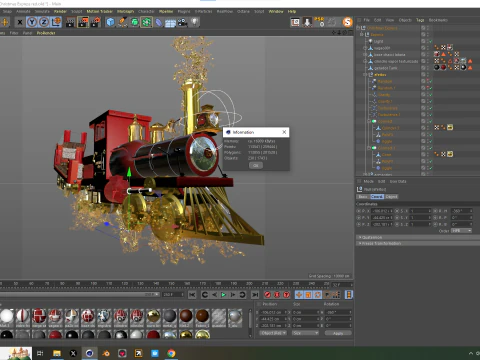Viewport: 480px width, 360px height.
Task: Click the Render View clapperboard icon
Action: pos(71,22)
